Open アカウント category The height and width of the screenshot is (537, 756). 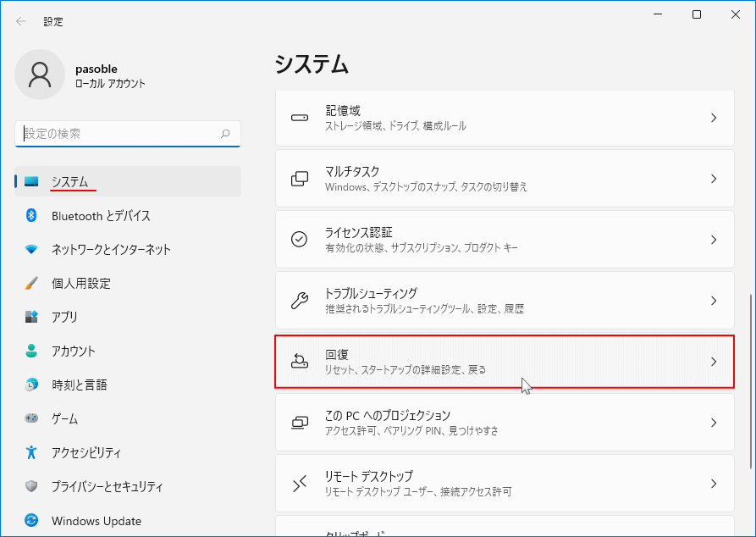click(x=128, y=351)
